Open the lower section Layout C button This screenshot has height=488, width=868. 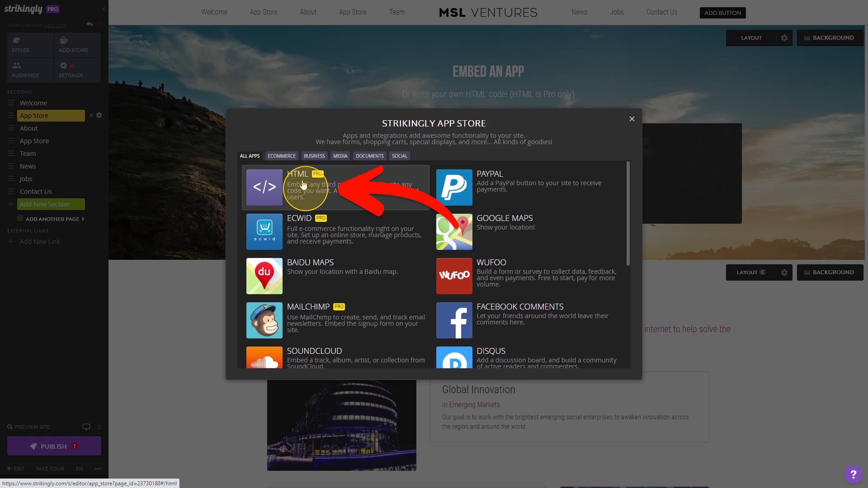tap(751, 272)
